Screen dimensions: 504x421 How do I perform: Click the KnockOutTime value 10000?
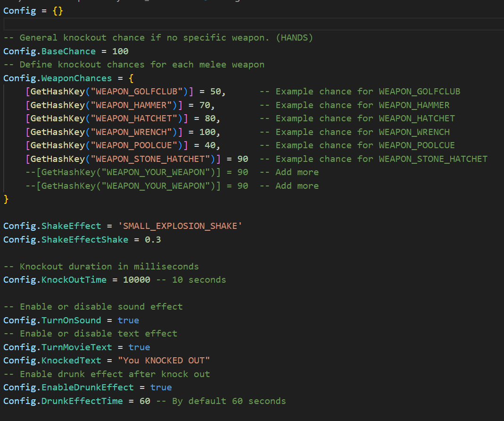[x=136, y=280]
